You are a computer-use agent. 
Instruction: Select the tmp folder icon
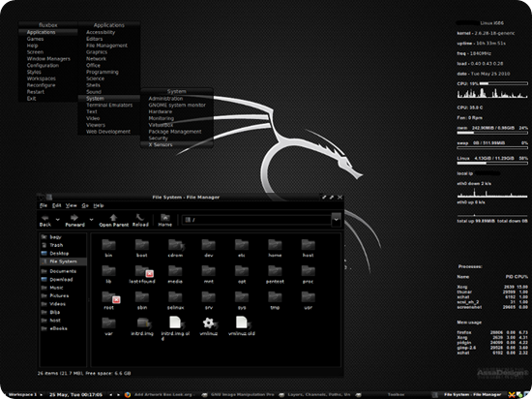pos(275,297)
